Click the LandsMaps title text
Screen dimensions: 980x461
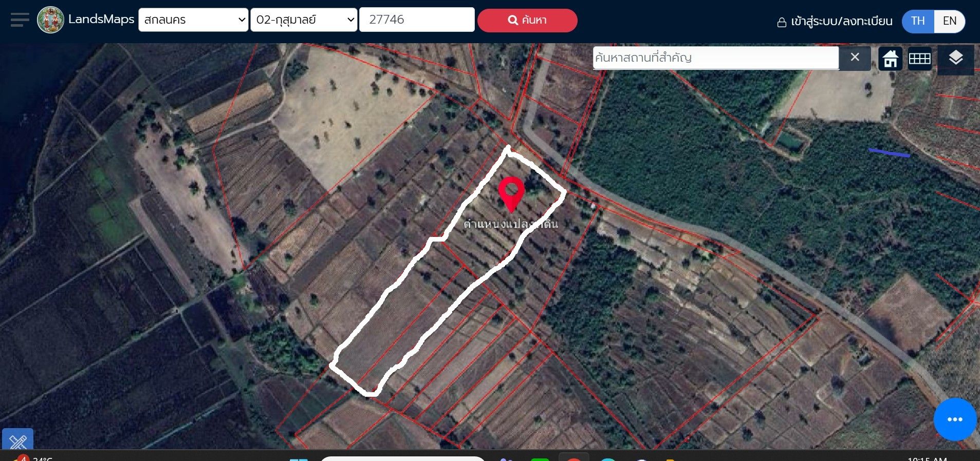click(x=101, y=20)
